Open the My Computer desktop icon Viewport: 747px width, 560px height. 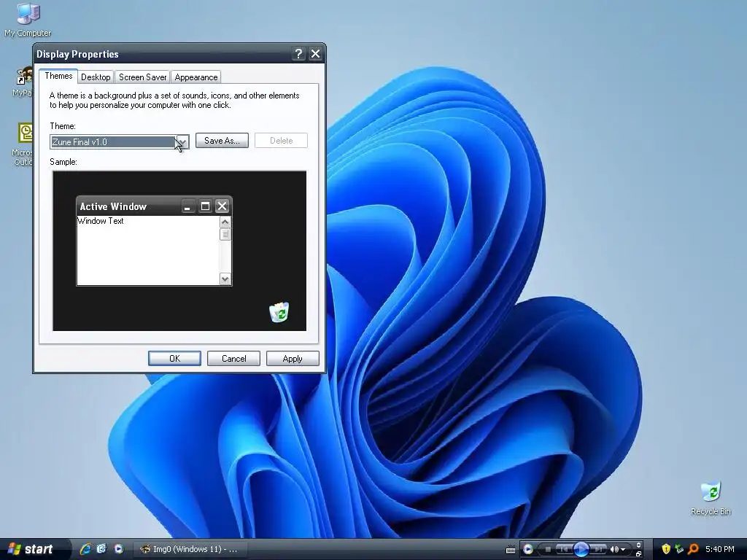(x=28, y=19)
